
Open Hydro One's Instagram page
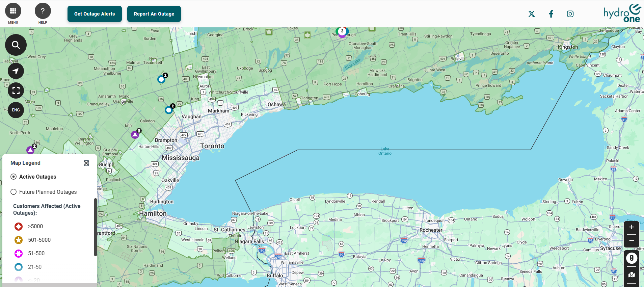click(570, 14)
